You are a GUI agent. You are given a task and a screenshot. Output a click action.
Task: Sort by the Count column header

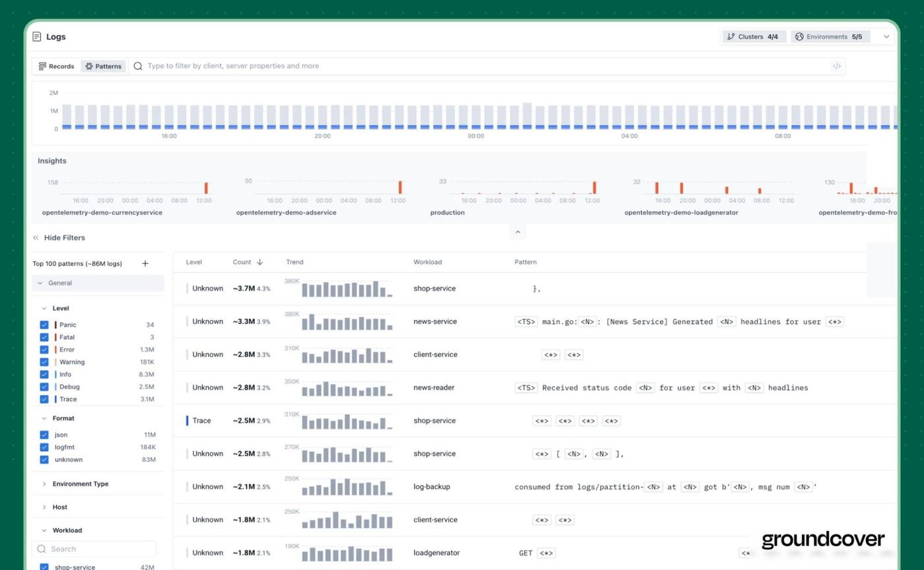(242, 262)
